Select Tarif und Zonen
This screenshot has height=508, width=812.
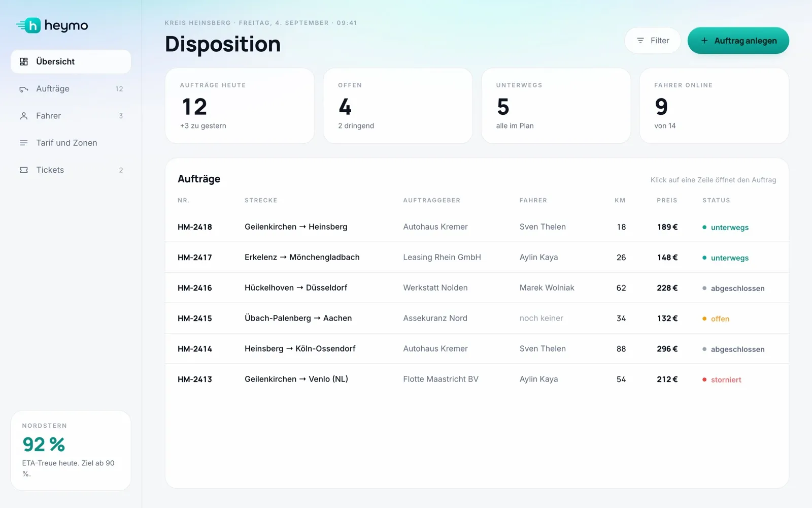click(x=71, y=143)
